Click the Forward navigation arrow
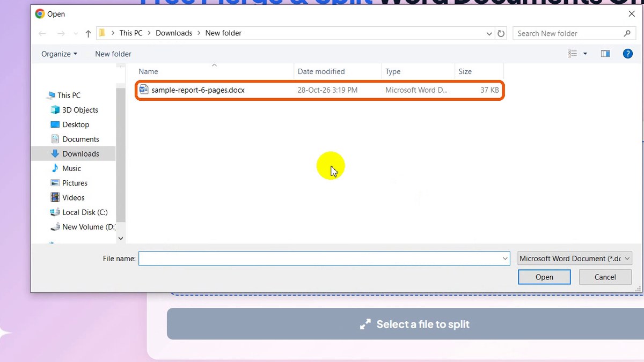 61,33
